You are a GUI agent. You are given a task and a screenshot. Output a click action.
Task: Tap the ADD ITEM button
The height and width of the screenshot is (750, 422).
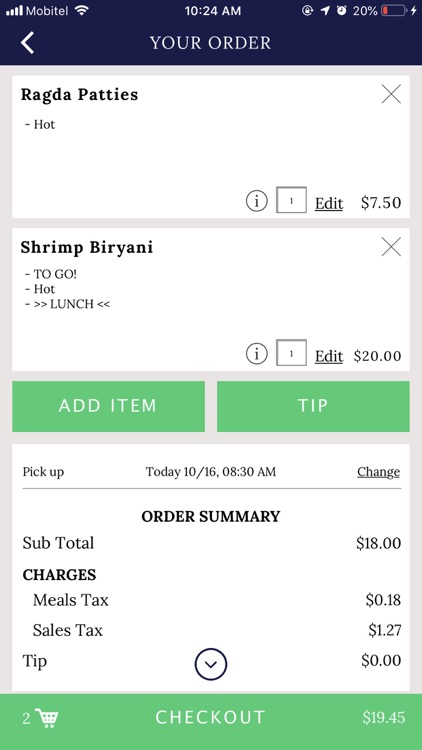point(109,406)
